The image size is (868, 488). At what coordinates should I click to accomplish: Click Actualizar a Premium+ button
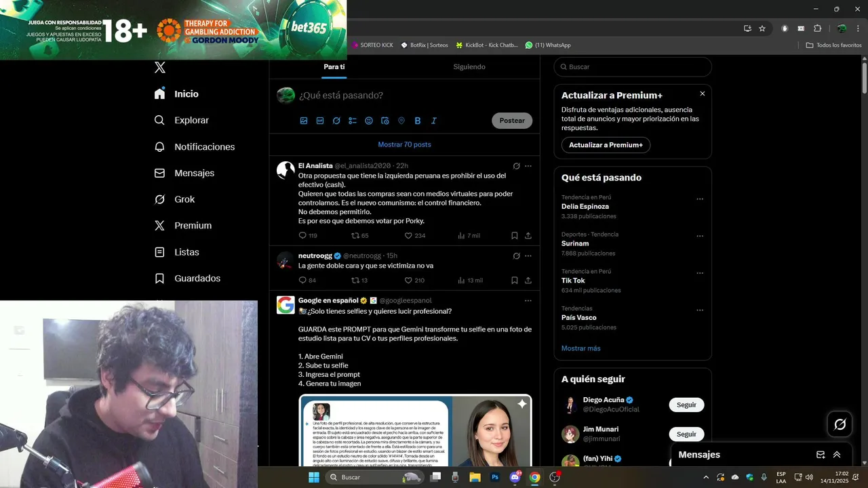tap(606, 145)
